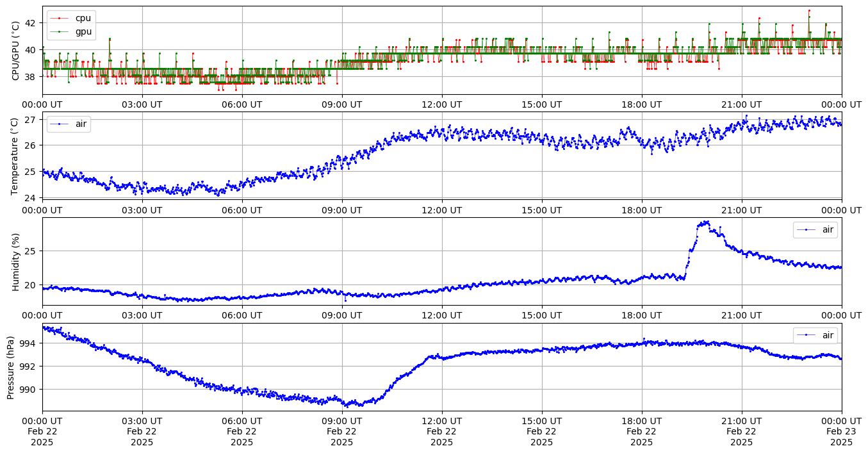
Task: Select the 'Humidity (%)' y-axis label
Action: click(16, 261)
